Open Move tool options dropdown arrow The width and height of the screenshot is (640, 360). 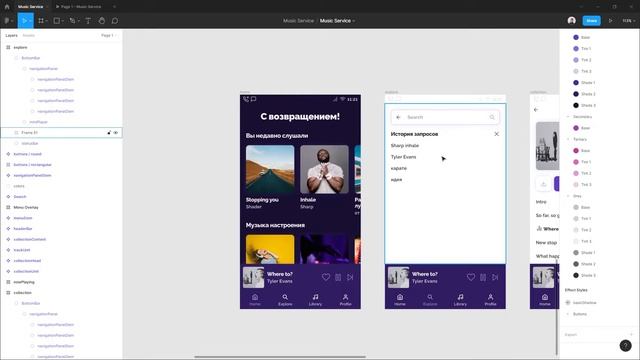(x=31, y=21)
